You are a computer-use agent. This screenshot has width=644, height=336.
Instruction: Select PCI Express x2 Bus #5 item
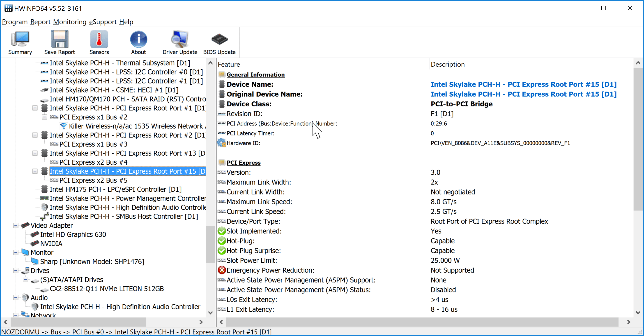pos(93,180)
